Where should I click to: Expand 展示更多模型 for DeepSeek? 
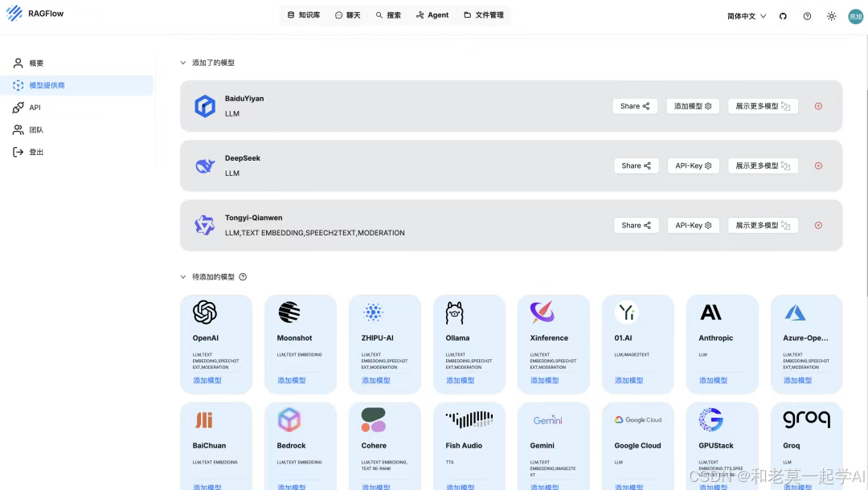[x=763, y=165]
